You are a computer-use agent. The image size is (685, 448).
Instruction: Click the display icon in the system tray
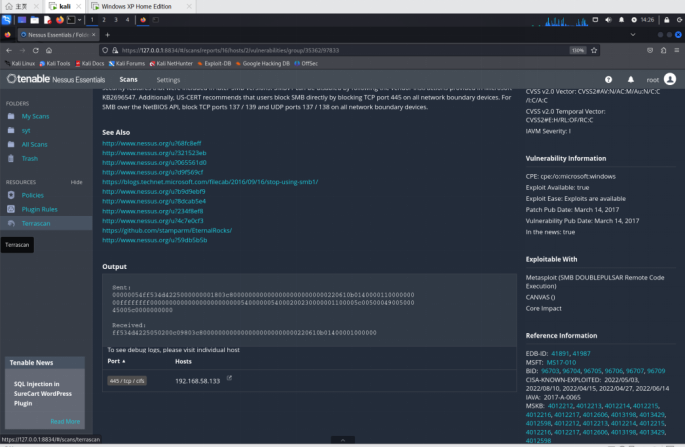point(595,20)
